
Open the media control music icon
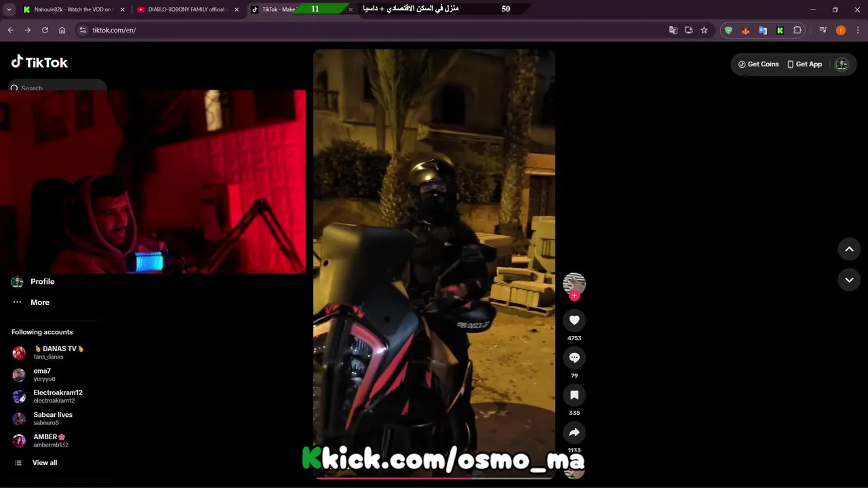point(823,30)
